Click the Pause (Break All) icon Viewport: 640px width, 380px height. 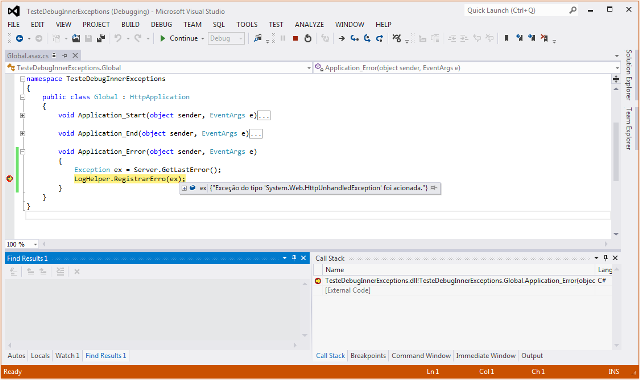(x=283, y=38)
